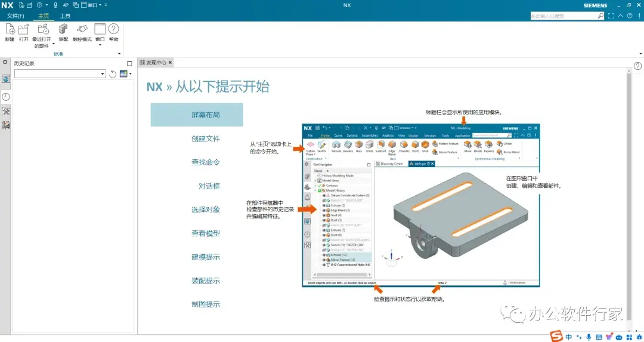Collapse the ribbon with the chevron
Viewport: 644px width, 342px height.
click(621, 16)
